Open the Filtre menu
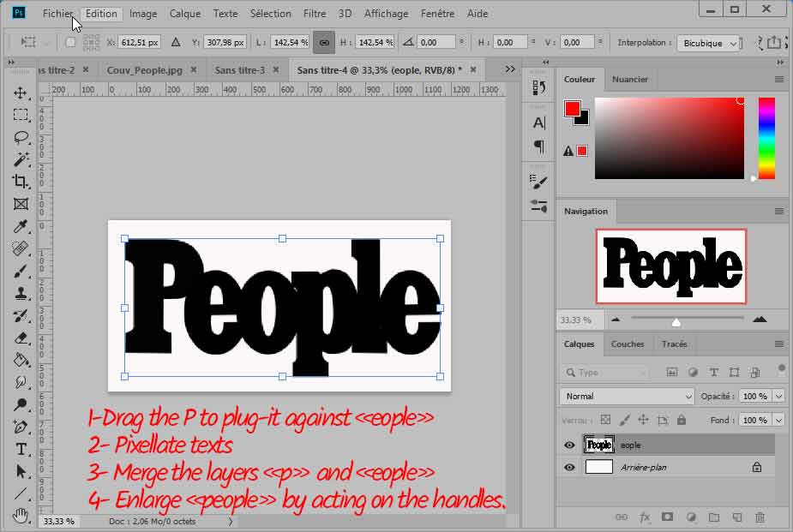 (315, 14)
